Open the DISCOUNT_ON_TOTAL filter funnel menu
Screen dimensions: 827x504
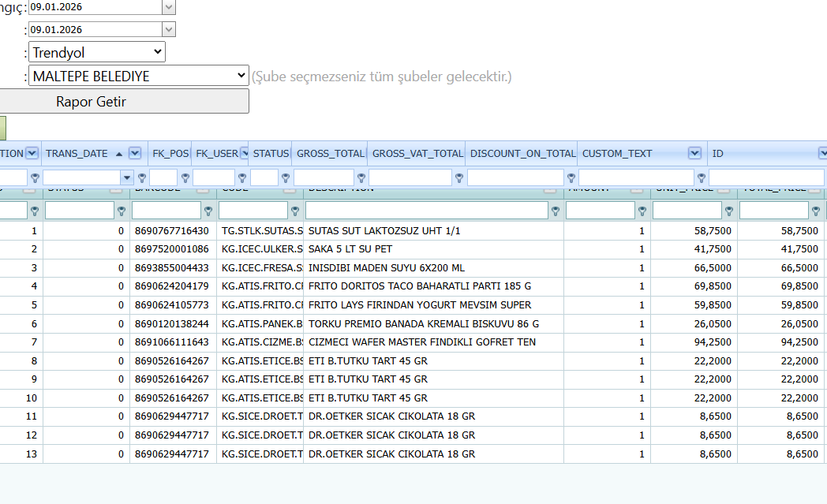click(x=571, y=178)
